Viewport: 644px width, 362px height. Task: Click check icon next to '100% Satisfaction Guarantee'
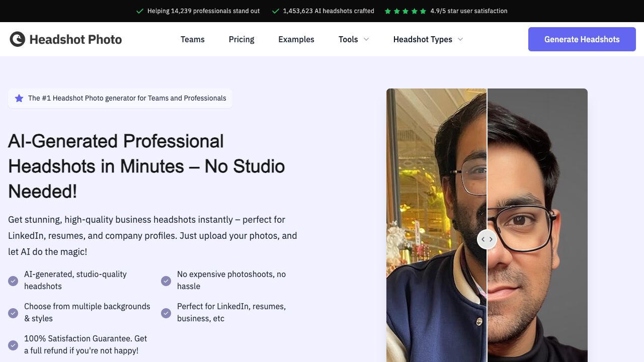(x=13, y=345)
